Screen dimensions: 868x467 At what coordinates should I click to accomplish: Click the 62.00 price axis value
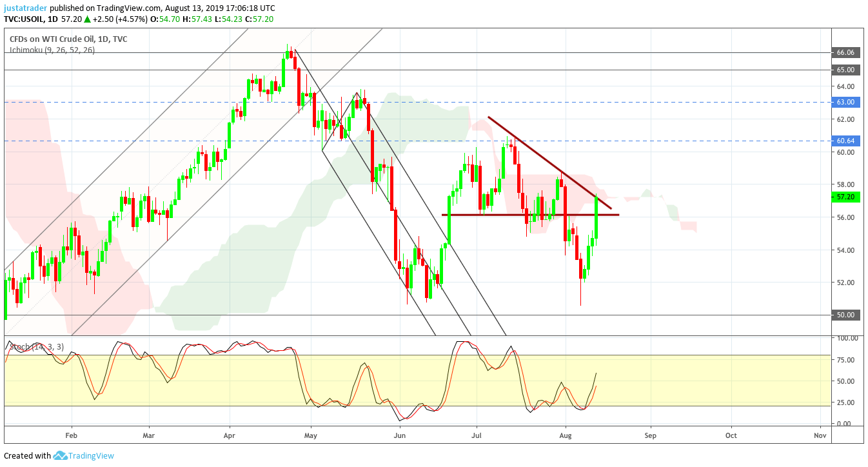tap(845, 119)
